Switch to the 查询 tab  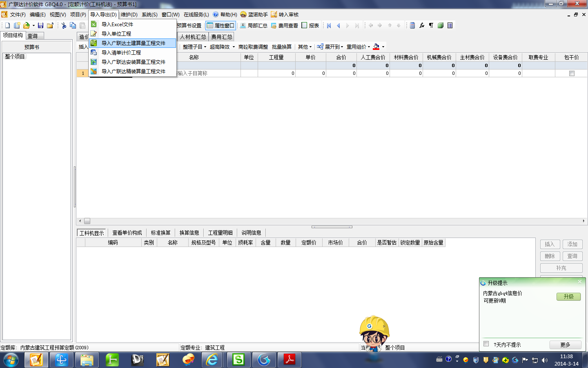33,36
